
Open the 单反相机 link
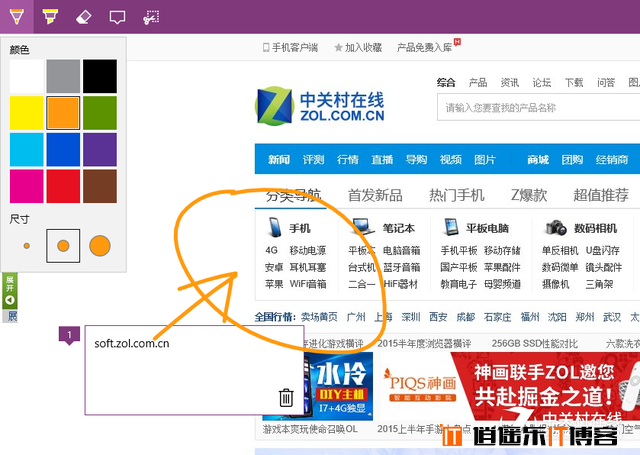560,250
